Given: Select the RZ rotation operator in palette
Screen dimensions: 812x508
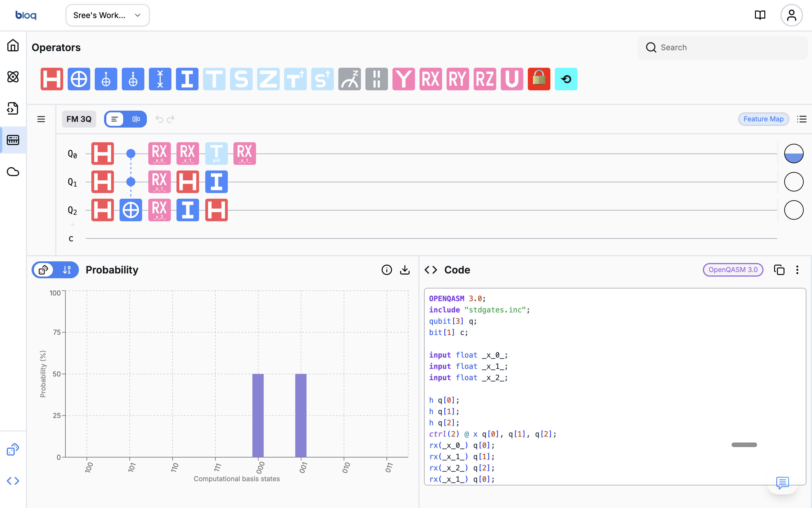Looking at the screenshot, I should (x=485, y=79).
